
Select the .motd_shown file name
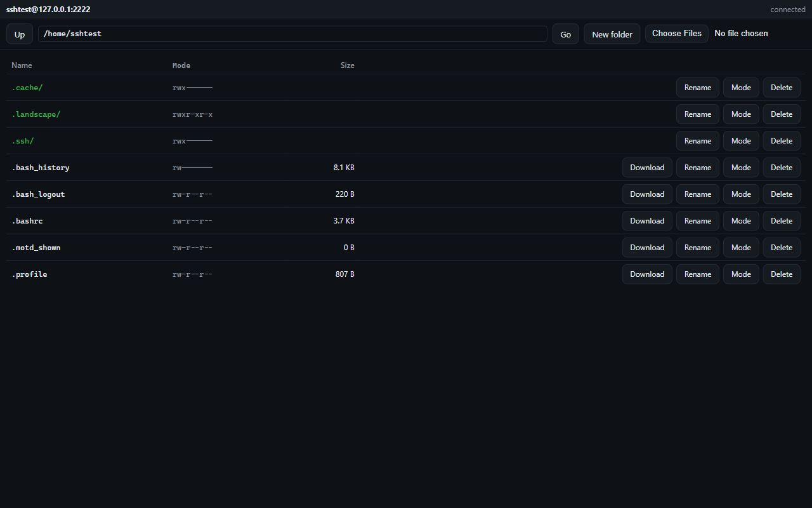[36, 248]
